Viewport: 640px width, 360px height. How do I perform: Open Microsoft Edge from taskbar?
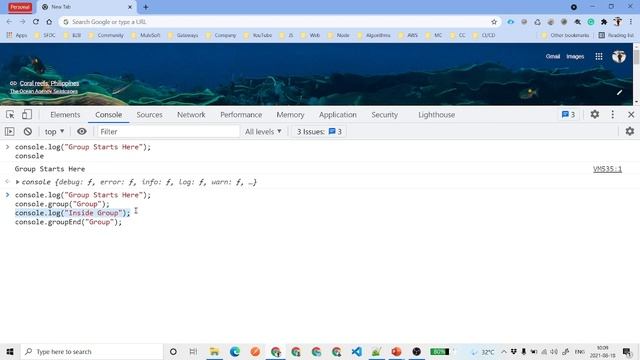pos(235,351)
